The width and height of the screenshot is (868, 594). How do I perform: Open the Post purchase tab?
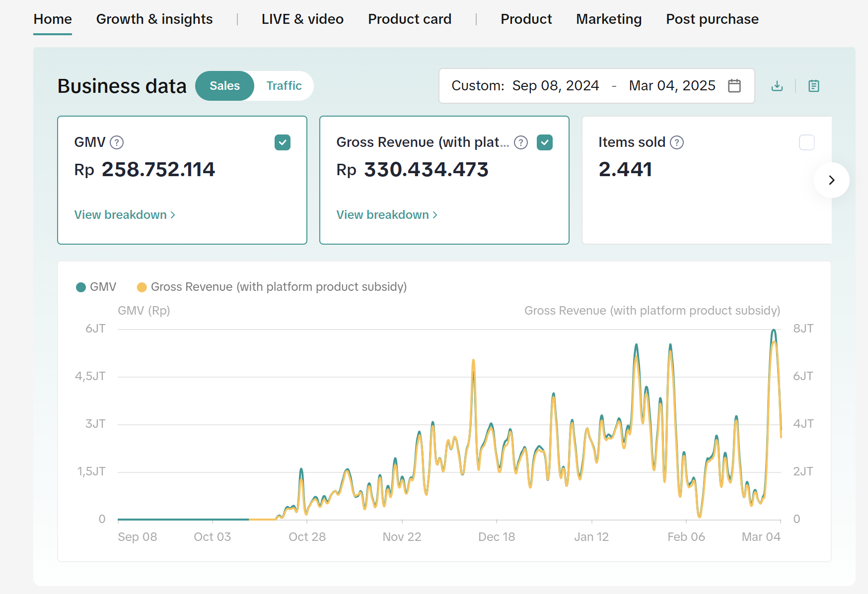712,19
